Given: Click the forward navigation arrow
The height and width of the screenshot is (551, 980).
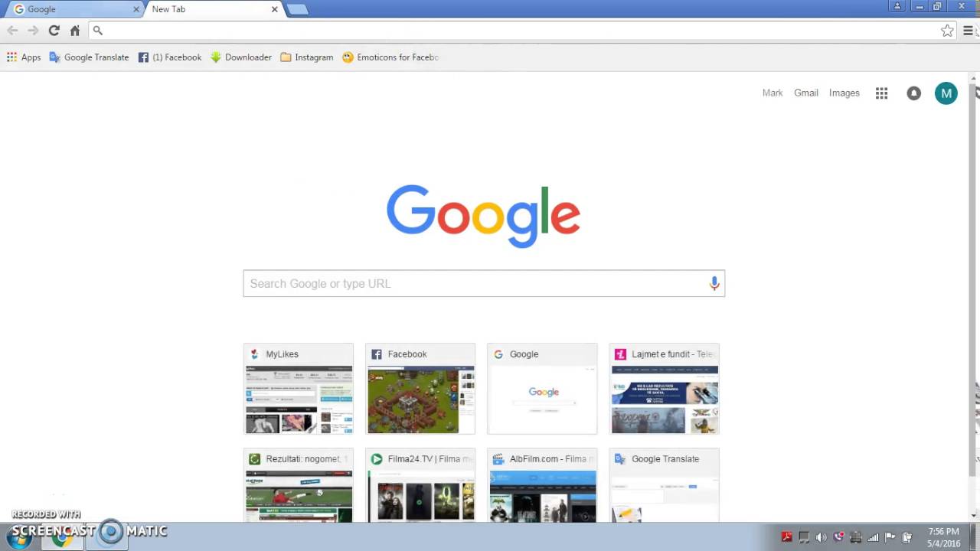Looking at the screenshot, I should click(33, 31).
